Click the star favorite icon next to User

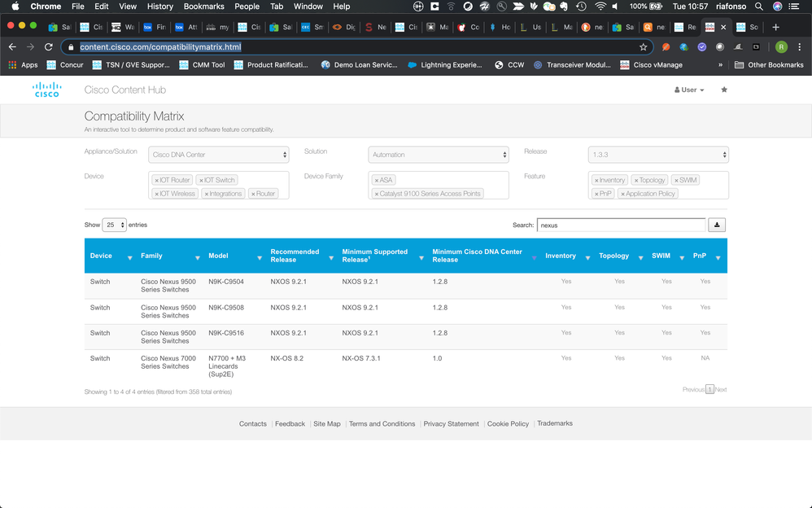point(724,90)
